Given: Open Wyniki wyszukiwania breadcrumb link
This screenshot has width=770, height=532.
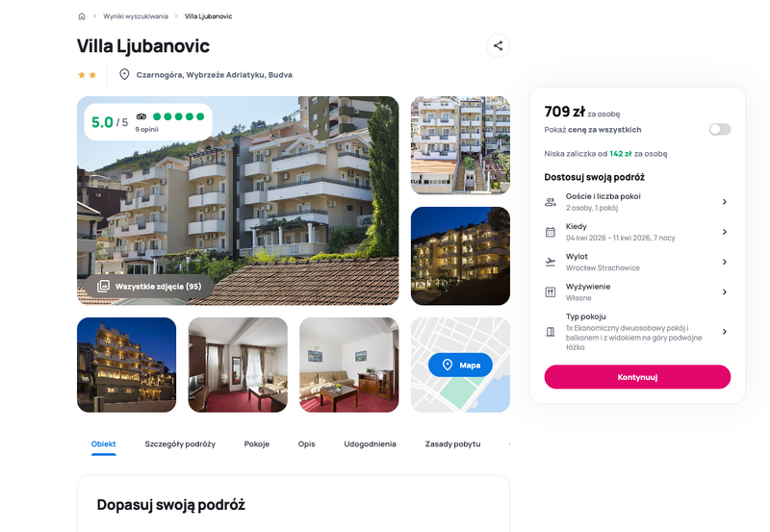Looking at the screenshot, I should pyautogui.click(x=136, y=16).
